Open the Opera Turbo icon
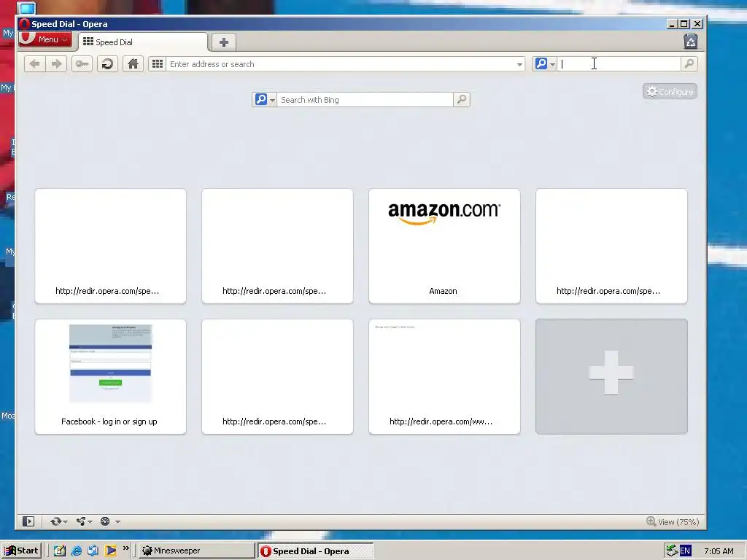 coord(105,521)
